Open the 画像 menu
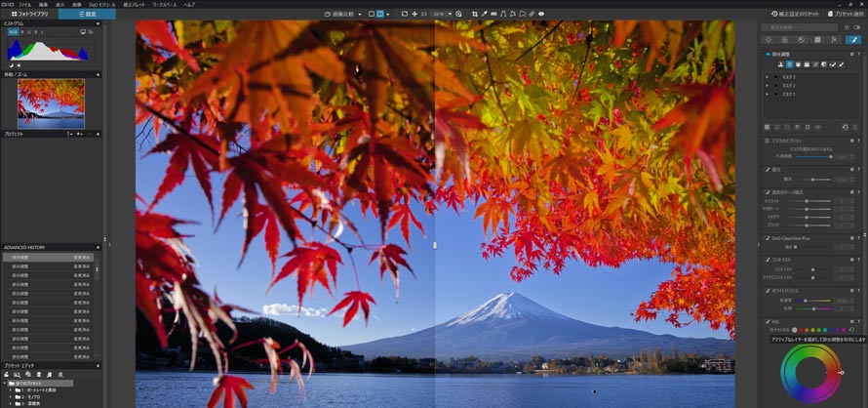868x408 pixels. (x=77, y=4)
